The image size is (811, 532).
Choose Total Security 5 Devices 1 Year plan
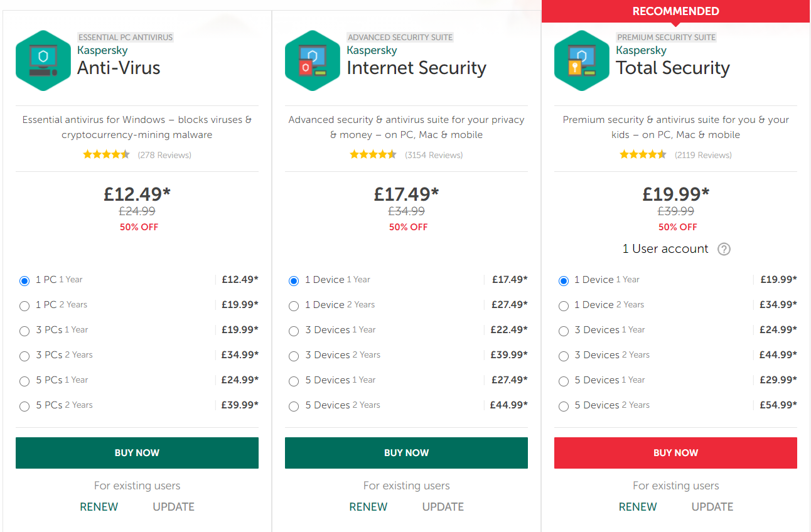click(x=563, y=381)
